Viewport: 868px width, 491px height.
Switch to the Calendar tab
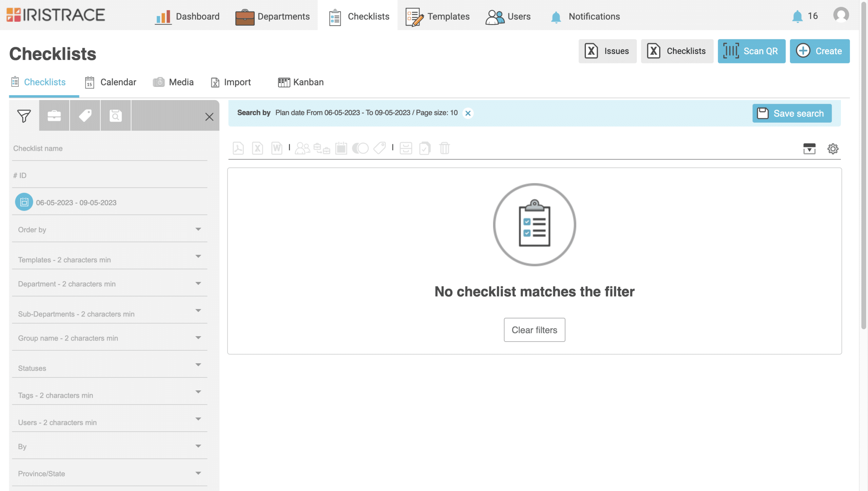coord(118,82)
